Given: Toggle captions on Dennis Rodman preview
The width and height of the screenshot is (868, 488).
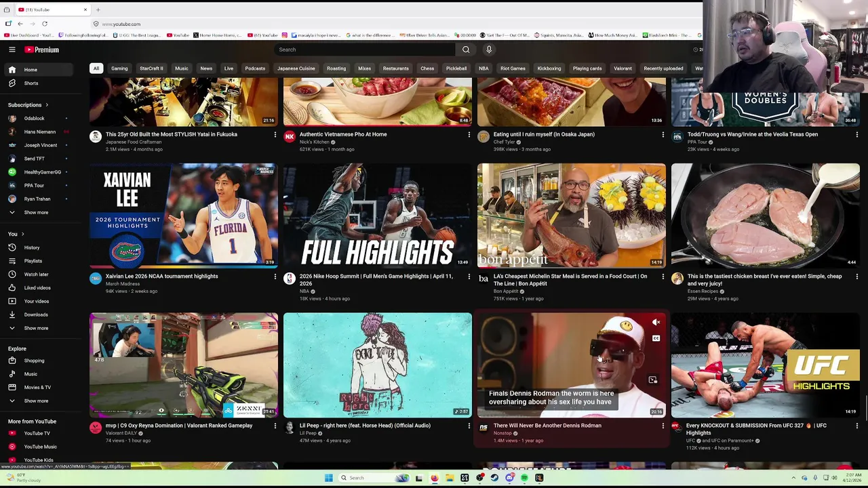Looking at the screenshot, I should (656, 338).
